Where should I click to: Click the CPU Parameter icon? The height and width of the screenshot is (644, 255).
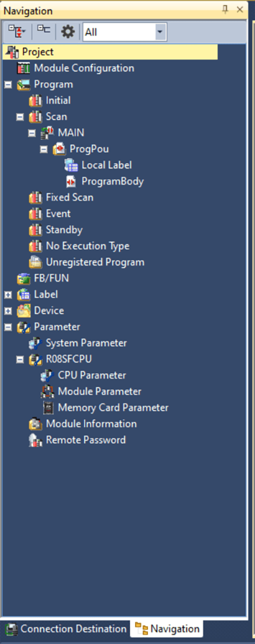click(47, 375)
